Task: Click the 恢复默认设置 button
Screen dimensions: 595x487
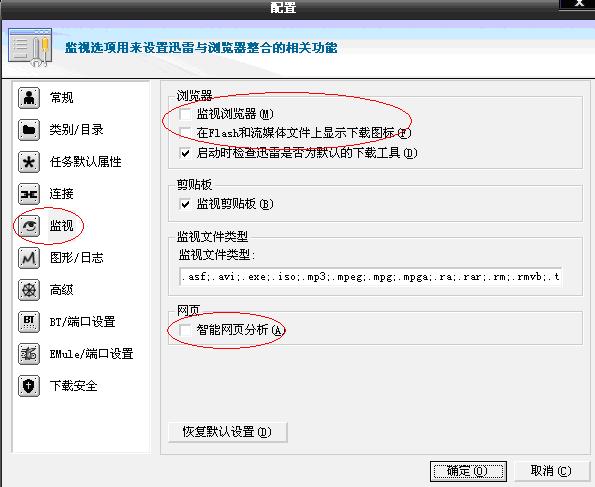Action: click(x=228, y=432)
